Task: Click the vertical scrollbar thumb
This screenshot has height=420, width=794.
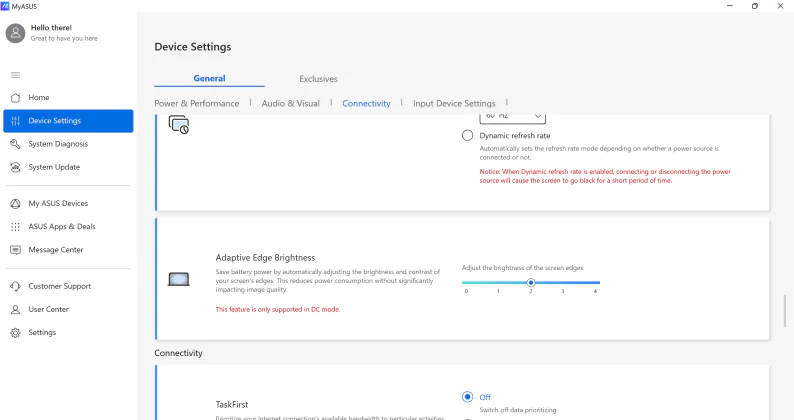Action: [x=785, y=311]
